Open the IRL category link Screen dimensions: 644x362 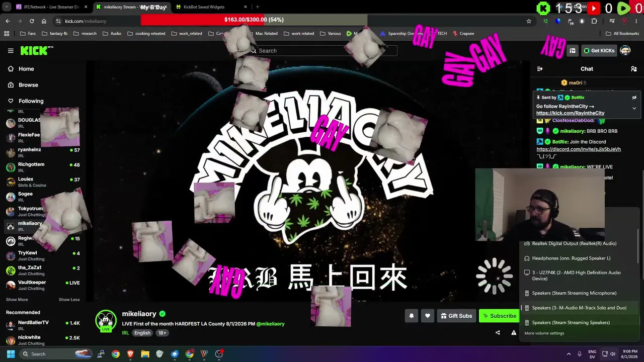125,333
